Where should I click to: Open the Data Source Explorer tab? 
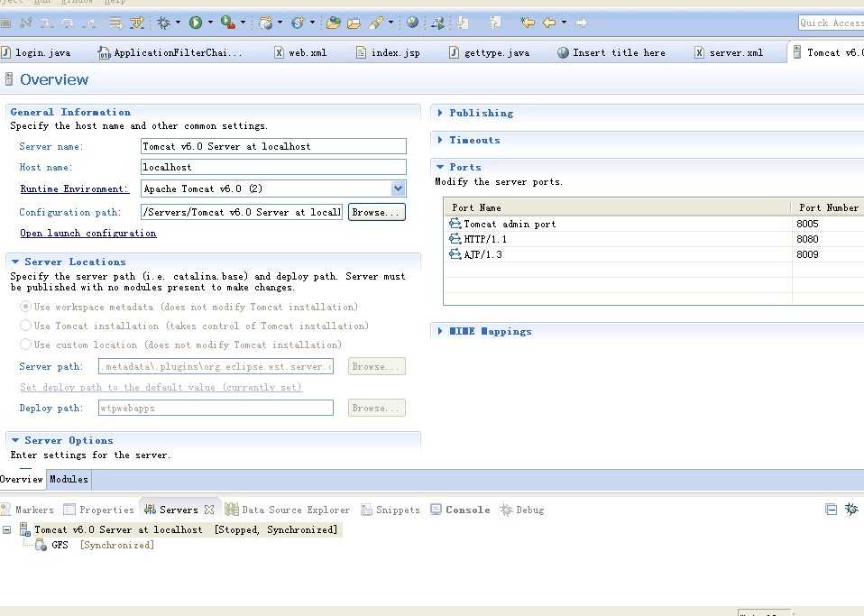pyautogui.click(x=288, y=510)
